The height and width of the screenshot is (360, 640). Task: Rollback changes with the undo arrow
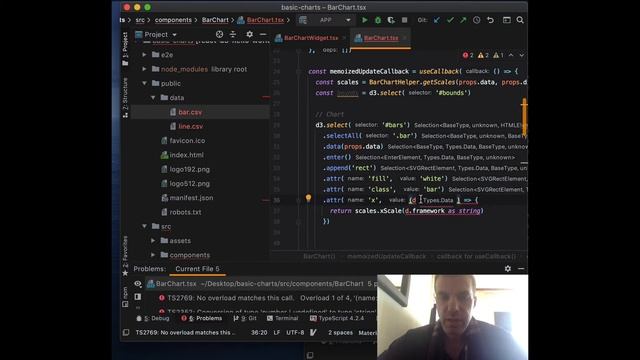coord(490,20)
